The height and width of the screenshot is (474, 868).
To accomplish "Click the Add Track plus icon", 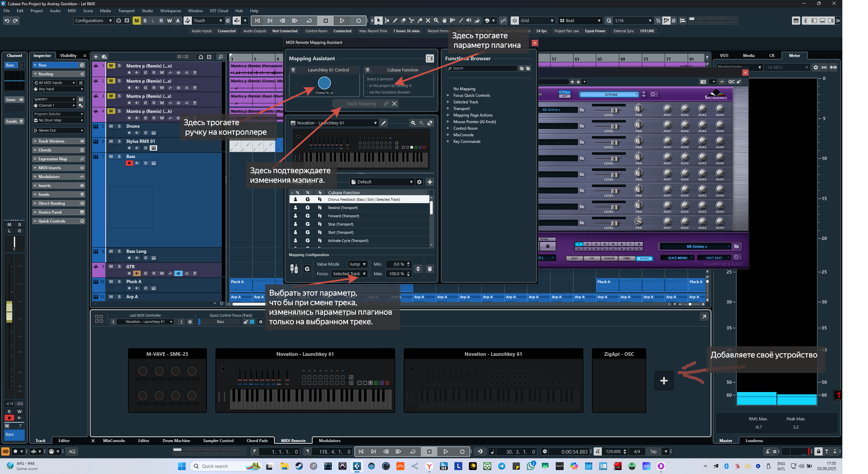I will coord(96,57).
